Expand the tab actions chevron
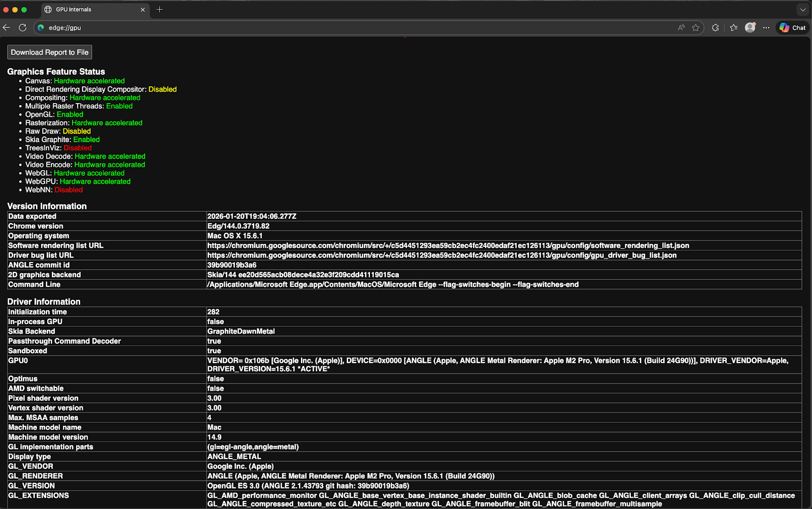 click(802, 10)
